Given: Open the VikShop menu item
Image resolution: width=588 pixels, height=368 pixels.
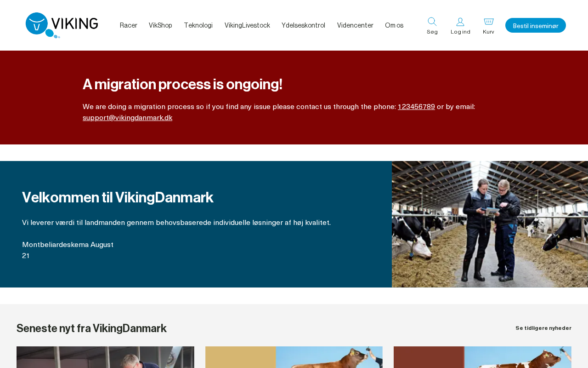Looking at the screenshot, I should [x=160, y=25].
